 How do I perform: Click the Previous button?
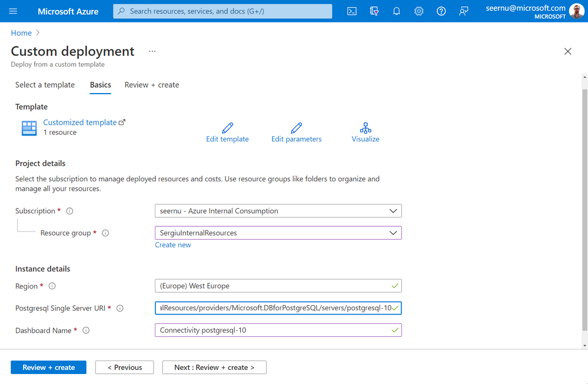coord(125,368)
